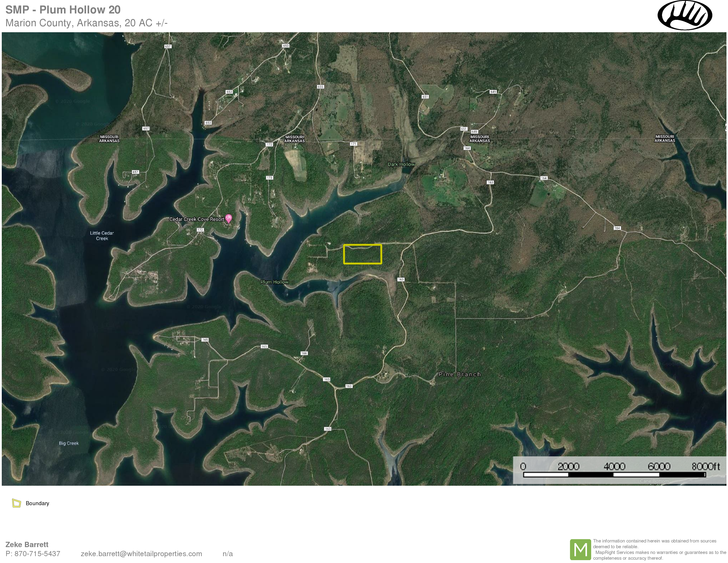The height and width of the screenshot is (563, 728).
Task: Click the Pine Branch map label
Action: 459,374
